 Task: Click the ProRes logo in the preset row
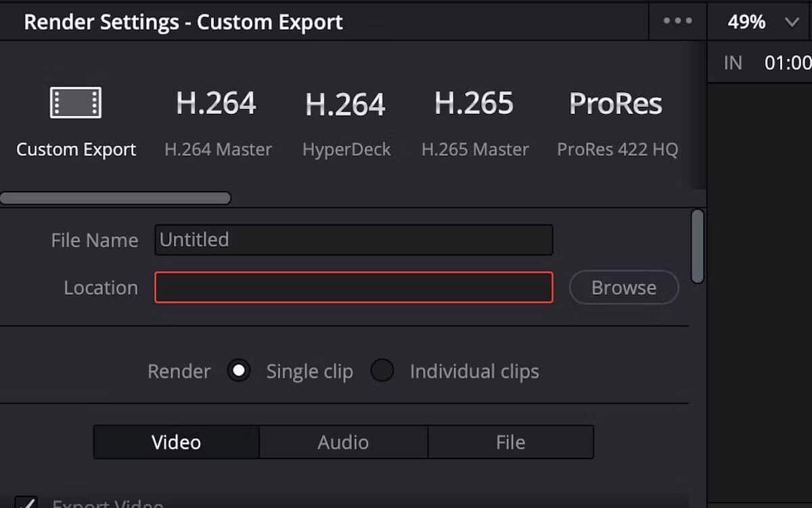click(x=615, y=103)
